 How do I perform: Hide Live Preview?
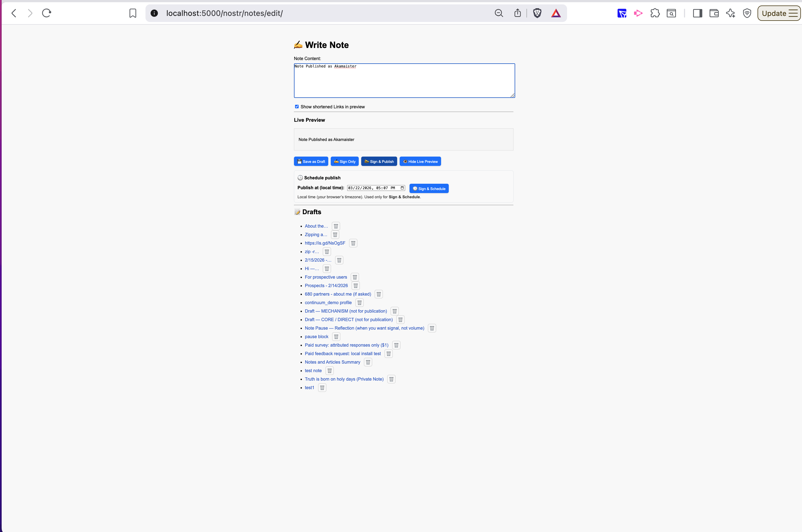tap(420, 162)
